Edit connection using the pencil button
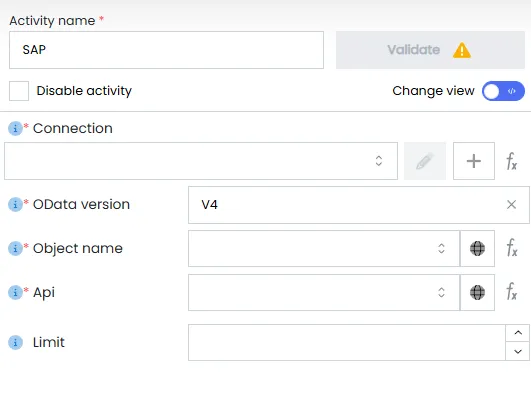 (425, 161)
